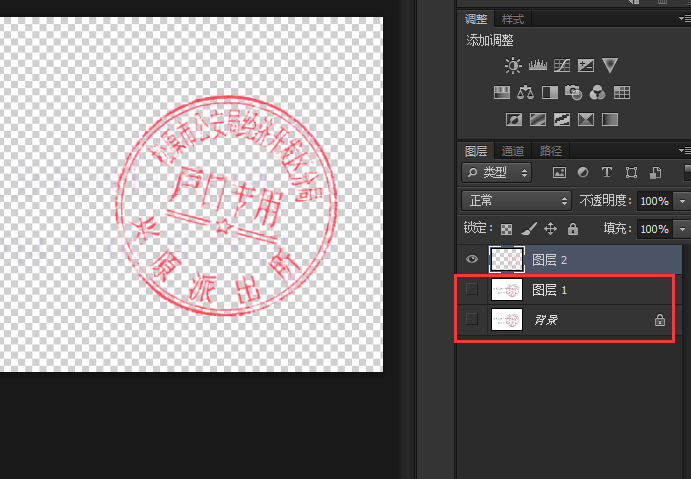The image size is (691, 479).
Task: Open the Layers panel flyout menu
Action: coord(684,151)
